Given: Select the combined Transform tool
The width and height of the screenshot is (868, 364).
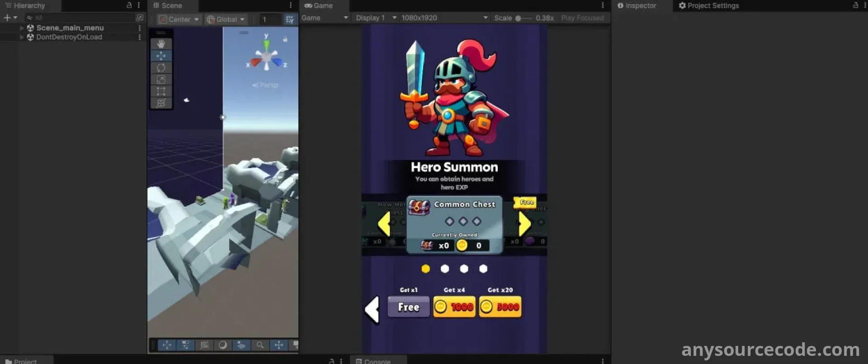Looking at the screenshot, I should (161, 103).
